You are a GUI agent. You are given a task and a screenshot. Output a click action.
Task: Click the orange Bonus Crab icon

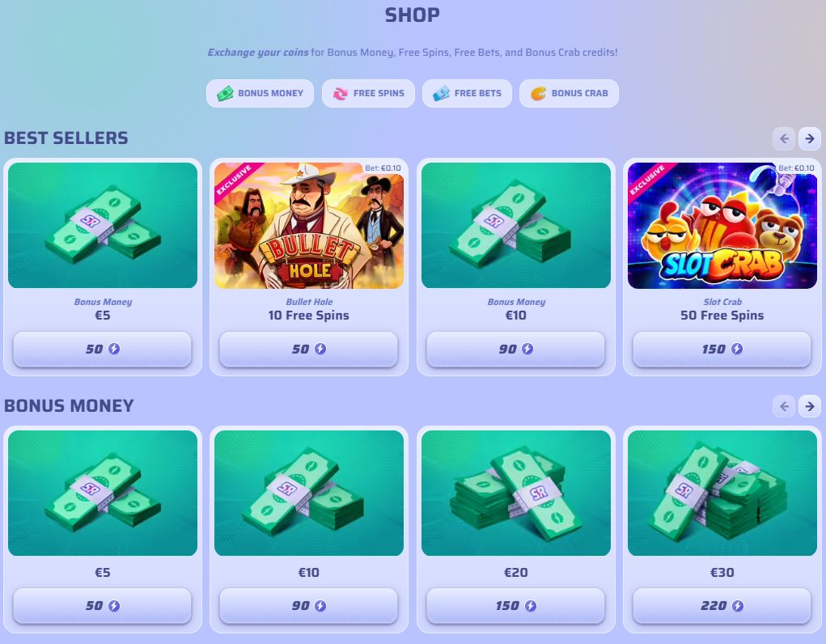click(x=538, y=93)
